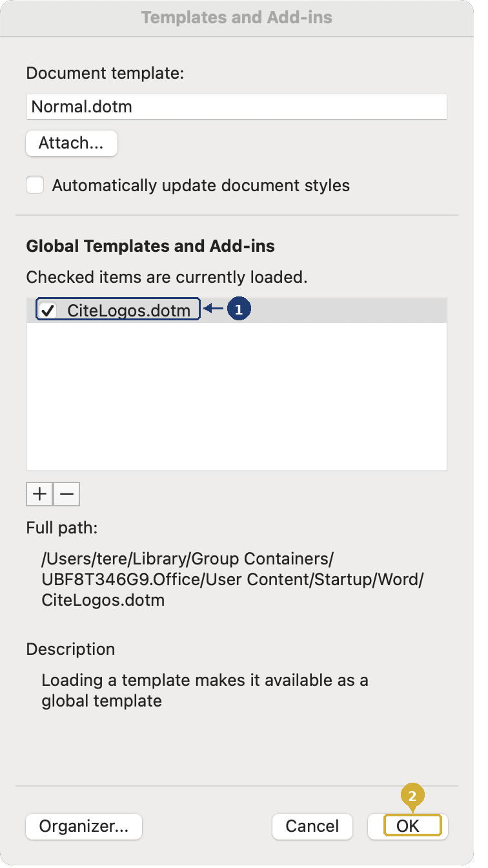The width and height of the screenshot is (488, 868).
Task: Click the Document template: label
Action: [105, 73]
